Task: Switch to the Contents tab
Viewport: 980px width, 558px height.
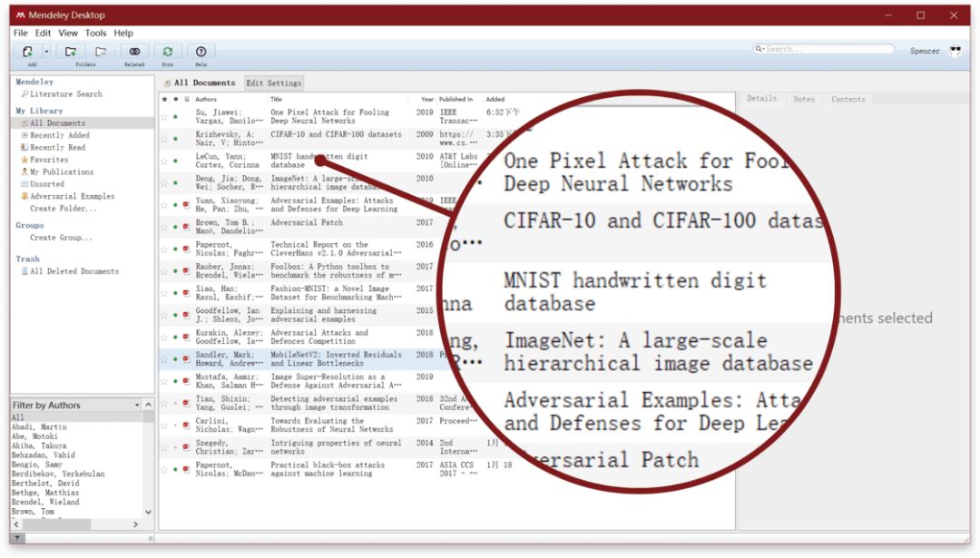Action: click(848, 99)
